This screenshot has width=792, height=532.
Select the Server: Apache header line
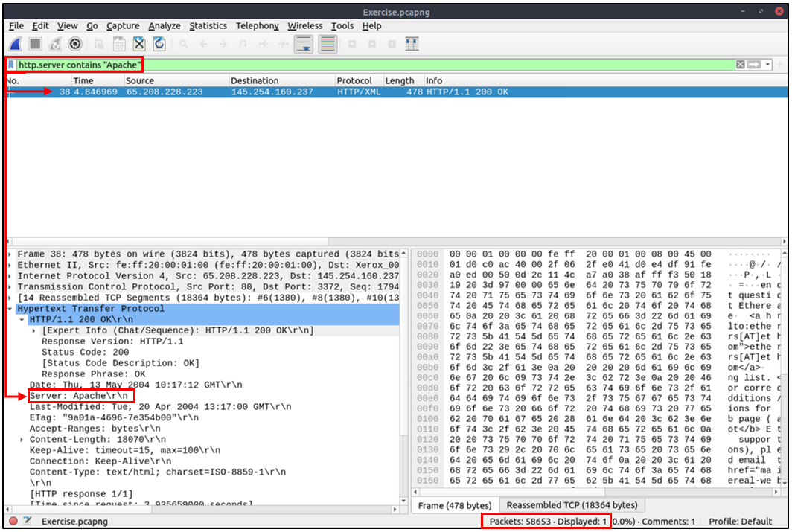79,396
